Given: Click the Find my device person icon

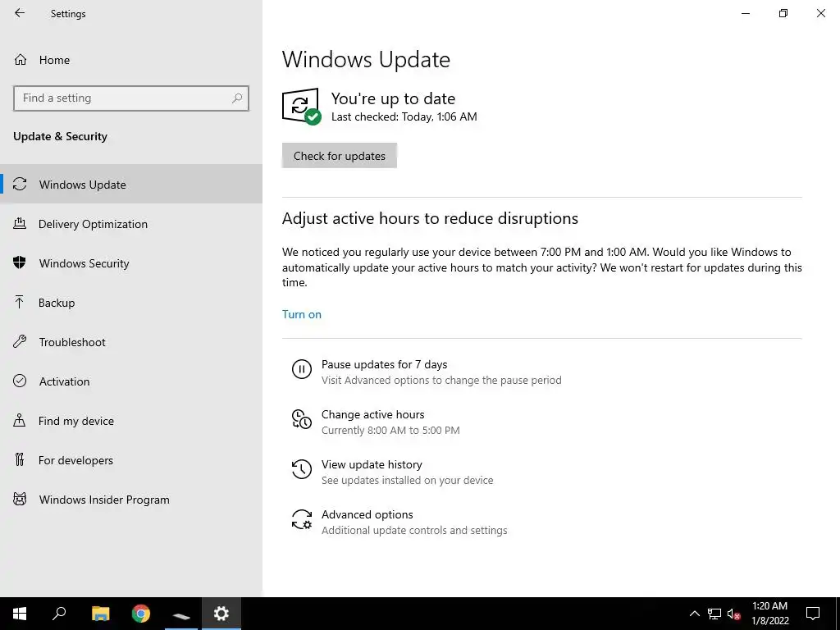Looking at the screenshot, I should tap(20, 420).
